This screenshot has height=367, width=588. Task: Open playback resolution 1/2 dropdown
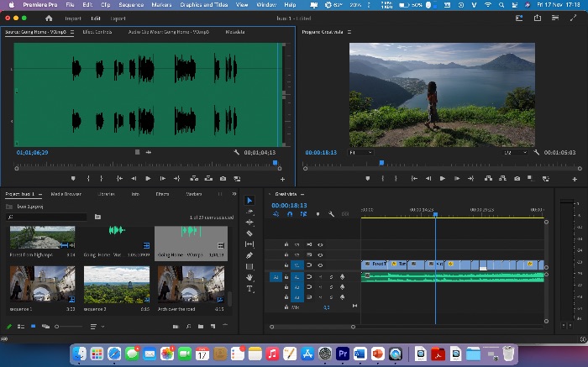pyautogui.click(x=515, y=153)
